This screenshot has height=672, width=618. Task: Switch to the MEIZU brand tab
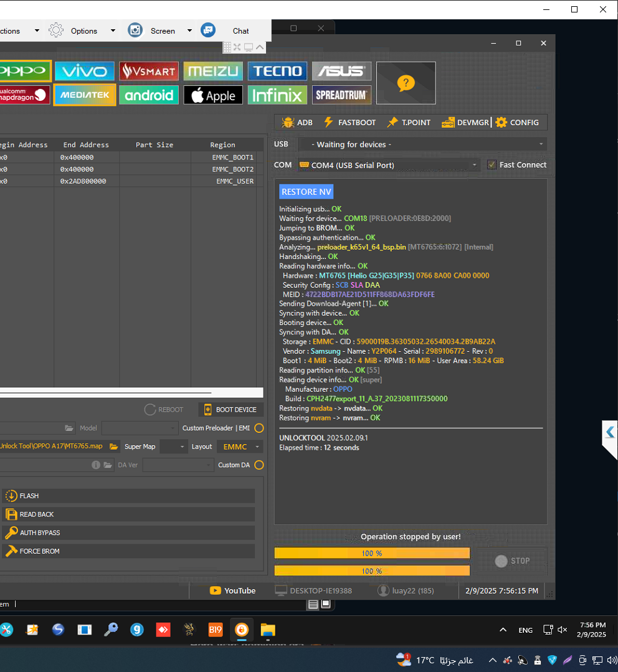(x=213, y=71)
